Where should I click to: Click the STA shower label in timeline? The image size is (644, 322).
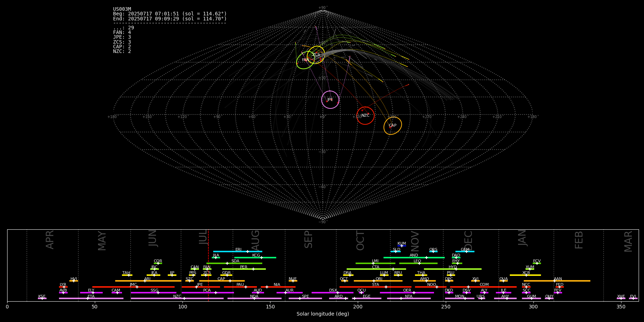(x=375, y=285)
